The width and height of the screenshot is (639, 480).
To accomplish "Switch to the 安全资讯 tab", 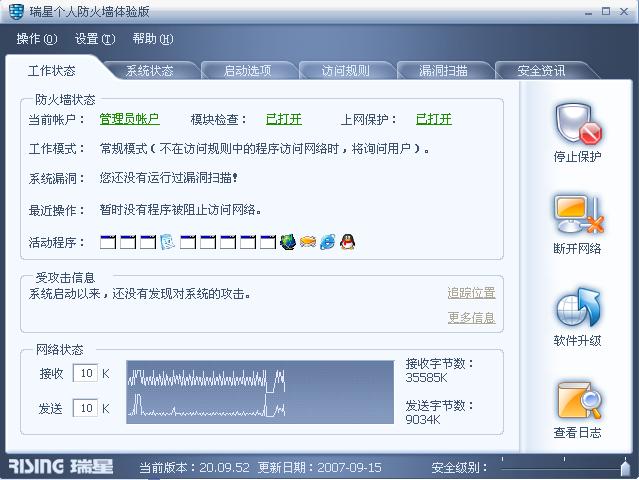I will click(541, 71).
